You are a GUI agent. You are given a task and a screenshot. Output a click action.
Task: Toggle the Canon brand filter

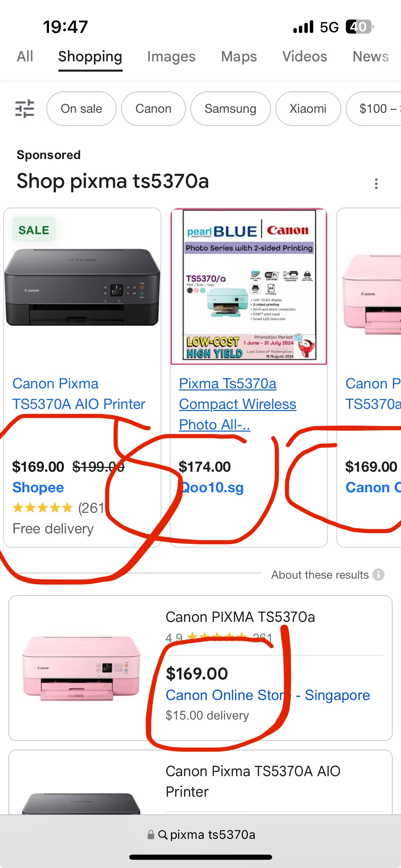[153, 108]
